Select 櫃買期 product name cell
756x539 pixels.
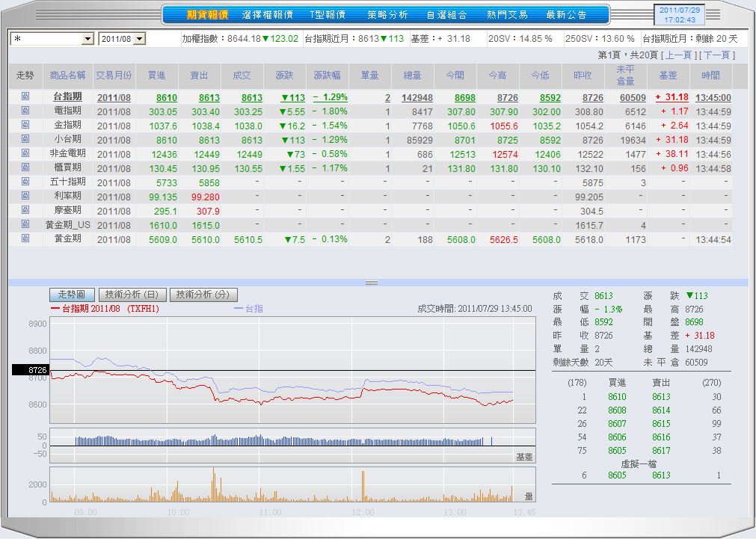coord(67,167)
